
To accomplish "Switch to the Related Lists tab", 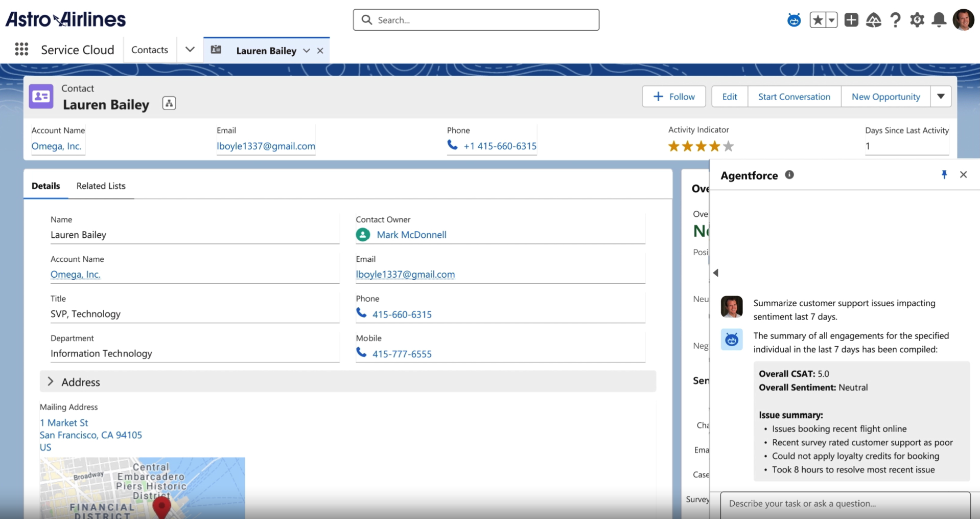I will [101, 186].
